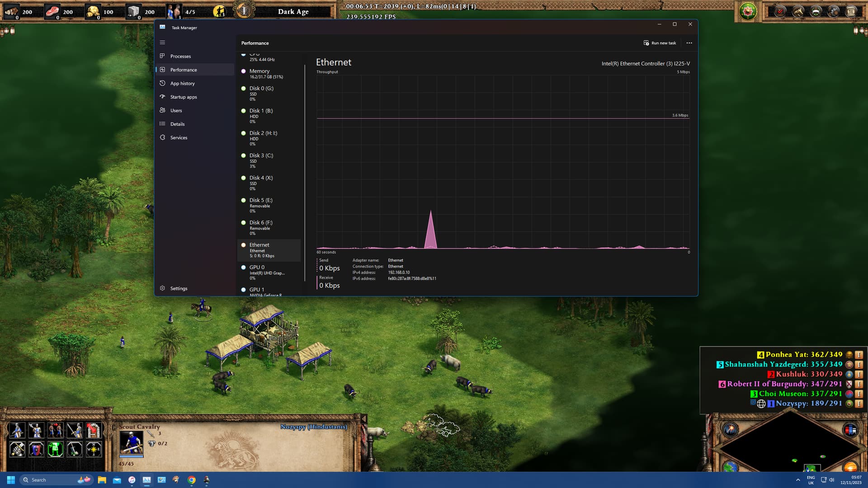Open the objectives checklist icon in game
Screen dimensions: 868x488
780,11
